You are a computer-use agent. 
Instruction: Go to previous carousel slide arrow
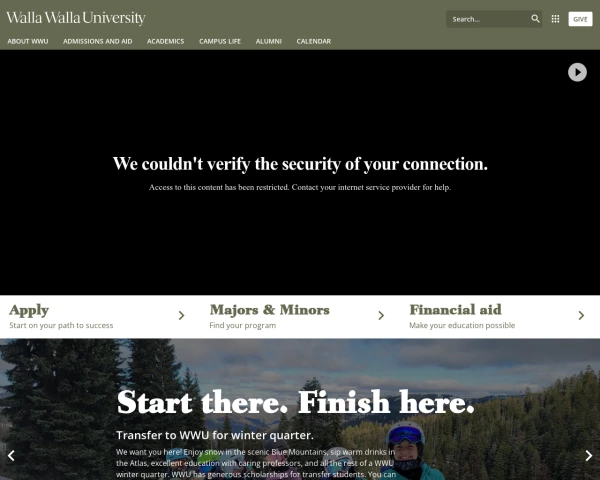coord(11,455)
